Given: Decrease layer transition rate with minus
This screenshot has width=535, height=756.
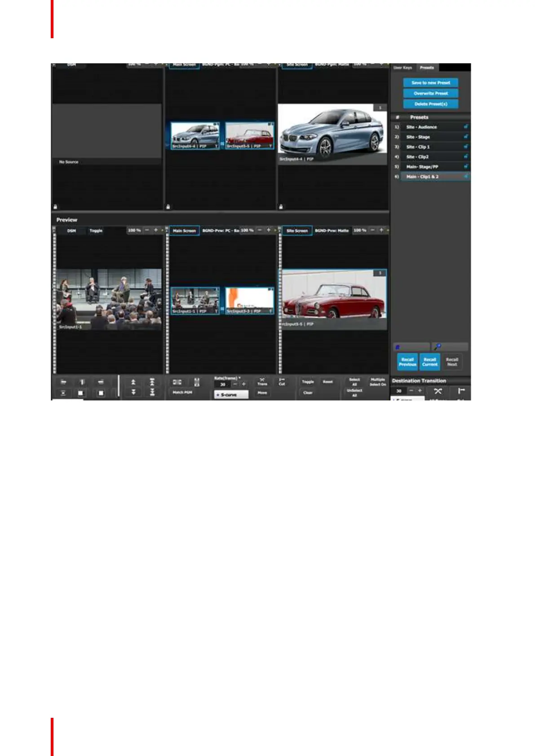Looking at the screenshot, I should (235, 385).
